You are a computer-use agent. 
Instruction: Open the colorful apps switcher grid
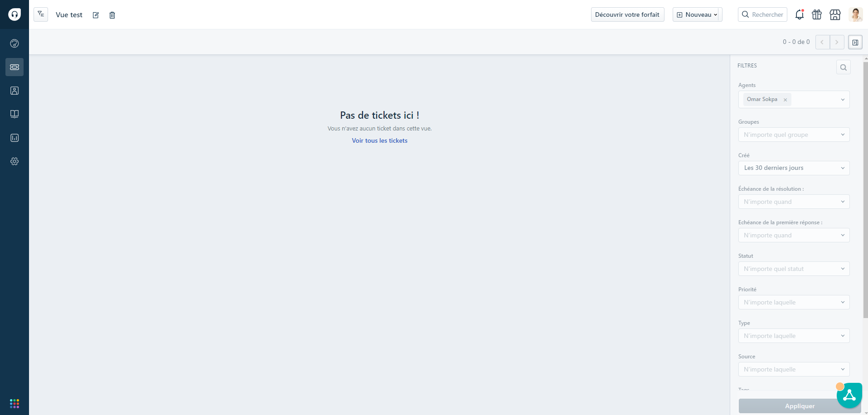(15, 403)
